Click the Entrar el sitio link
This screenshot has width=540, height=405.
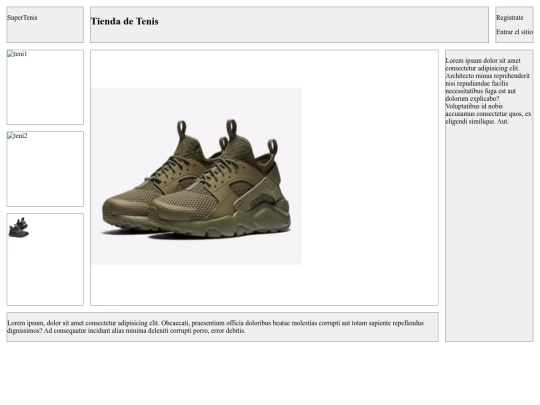click(x=515, y=32)
